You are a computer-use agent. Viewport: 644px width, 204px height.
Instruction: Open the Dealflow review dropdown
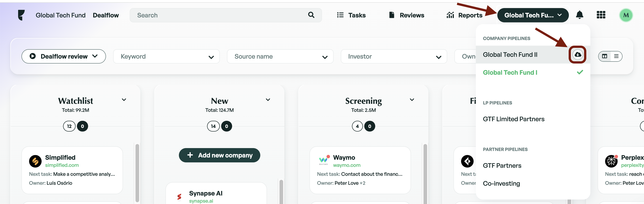pyautogui.click(x=64, y=56)
